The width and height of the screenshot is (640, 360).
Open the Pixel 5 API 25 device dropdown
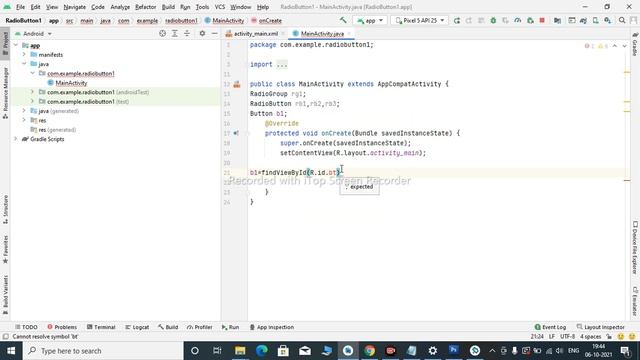(420, 20)
